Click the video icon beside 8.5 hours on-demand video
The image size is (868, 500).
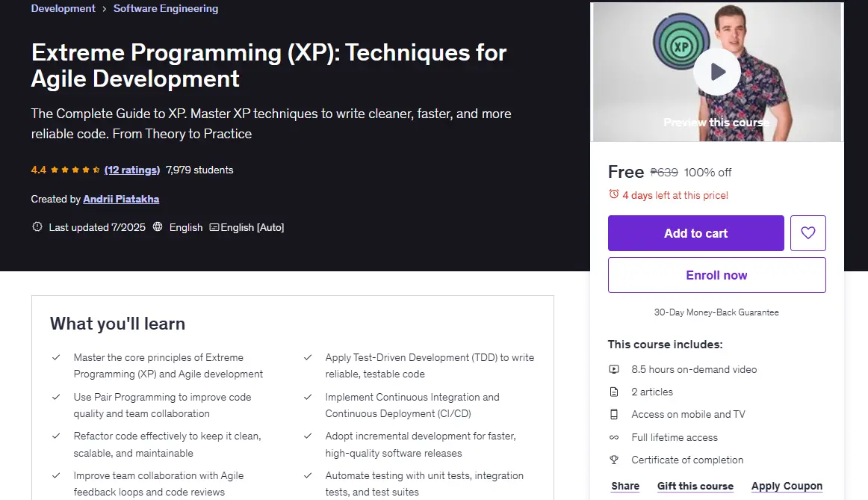point(614,369)
